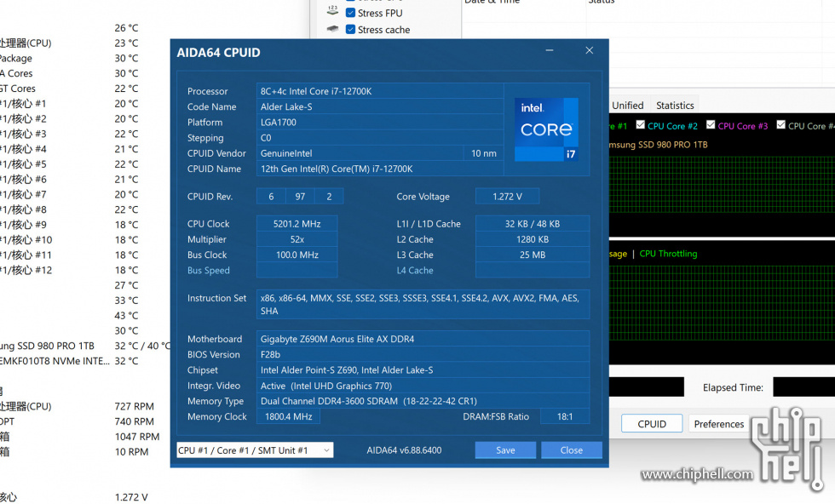Click the Instruction Set text field
This screenshot has width=835, height=504.
point(423,305)
